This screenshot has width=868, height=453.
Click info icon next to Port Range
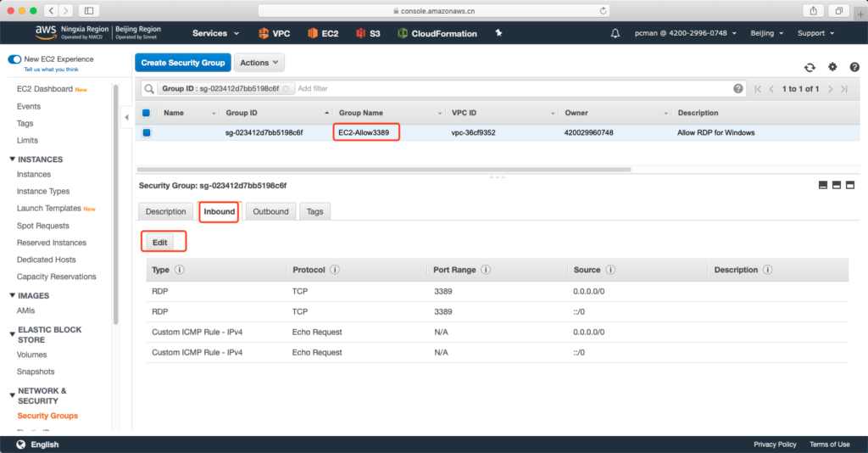486,270
